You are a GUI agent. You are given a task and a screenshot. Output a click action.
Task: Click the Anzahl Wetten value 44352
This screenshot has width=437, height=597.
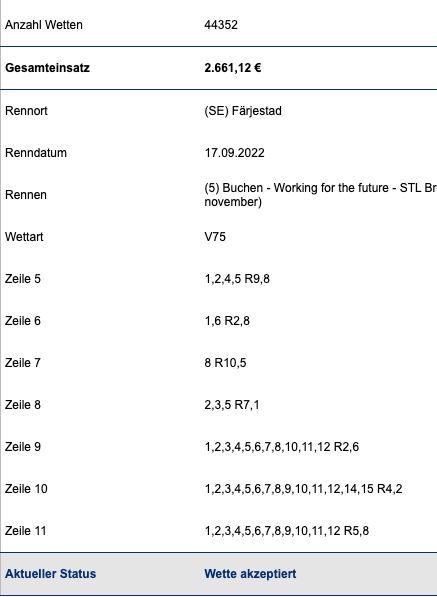[221, 25]
